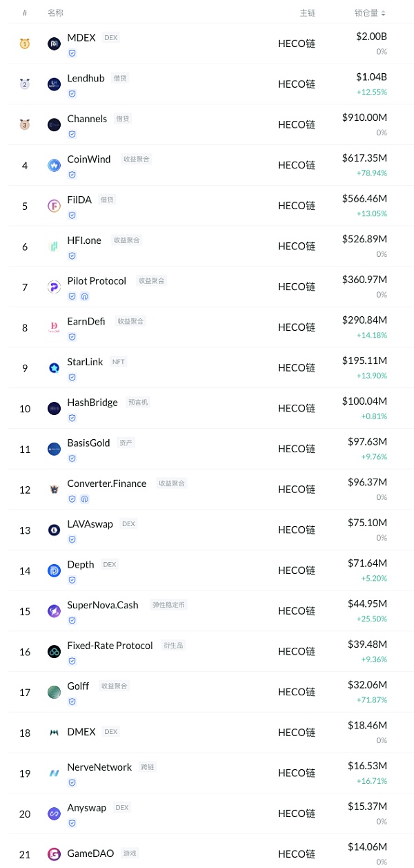
Task: Click the StarLink logo icon
Action: coord(55,368)
